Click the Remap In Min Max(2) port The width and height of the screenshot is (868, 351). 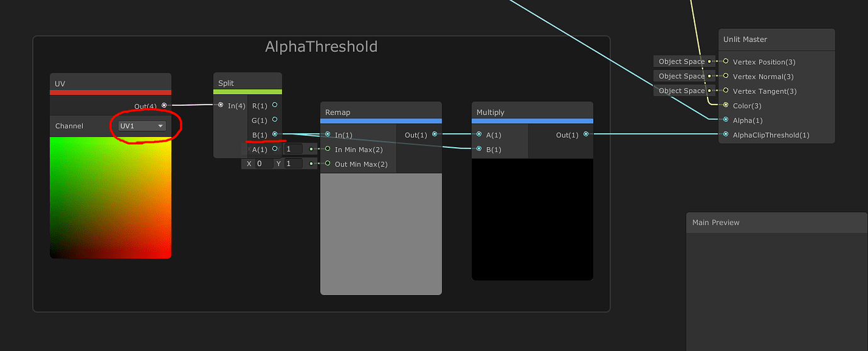coord(328,149)
